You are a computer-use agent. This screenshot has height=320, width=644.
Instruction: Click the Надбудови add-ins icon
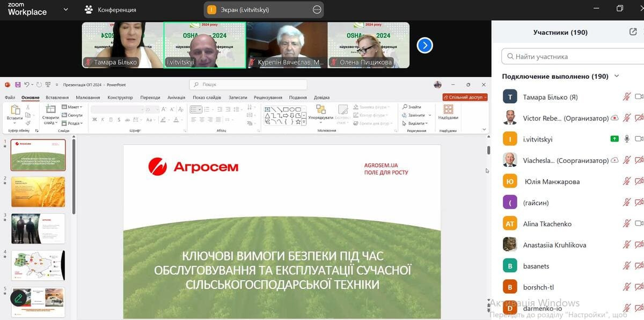click(x=448, y=110)
